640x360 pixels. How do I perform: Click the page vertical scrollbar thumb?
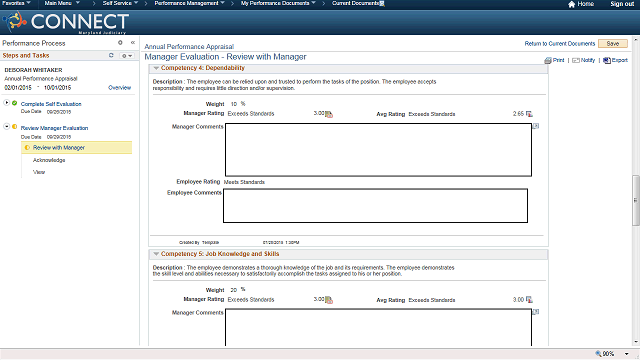point(636,200)
